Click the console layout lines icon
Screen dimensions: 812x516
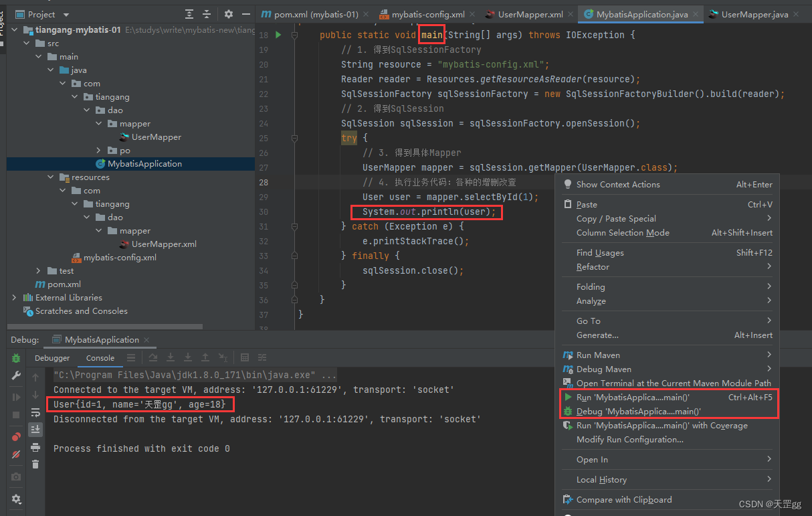tap(131, 358)
